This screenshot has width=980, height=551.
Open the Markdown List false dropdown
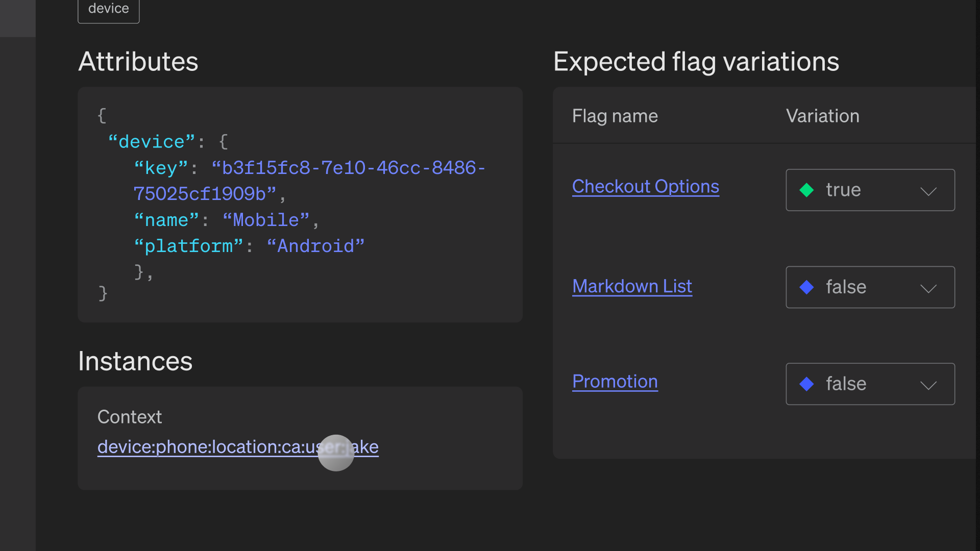point(870,287)
